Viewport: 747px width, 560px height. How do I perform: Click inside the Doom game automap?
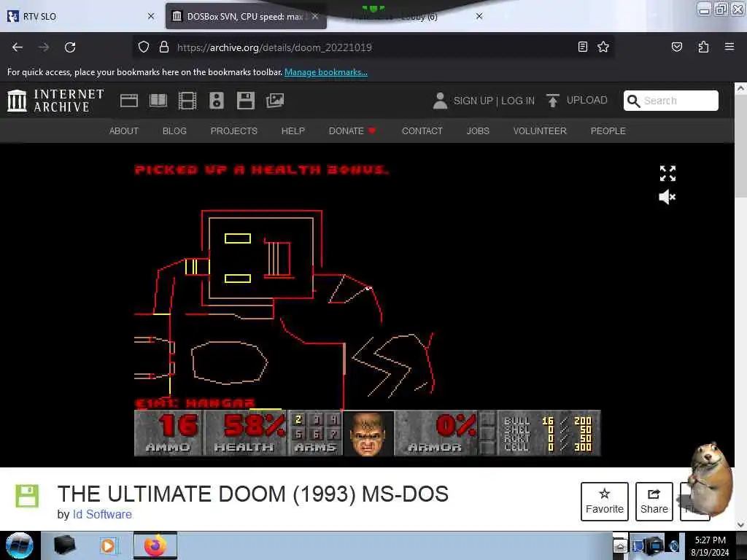click(x=367, y=286)
